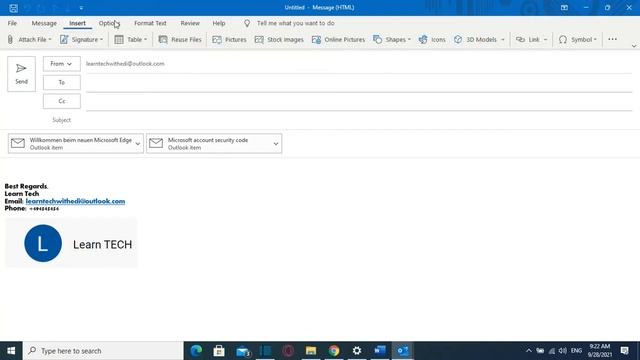Click the Cc button
640x360 pixels.
pyautogui.click(x=62, y=101)
